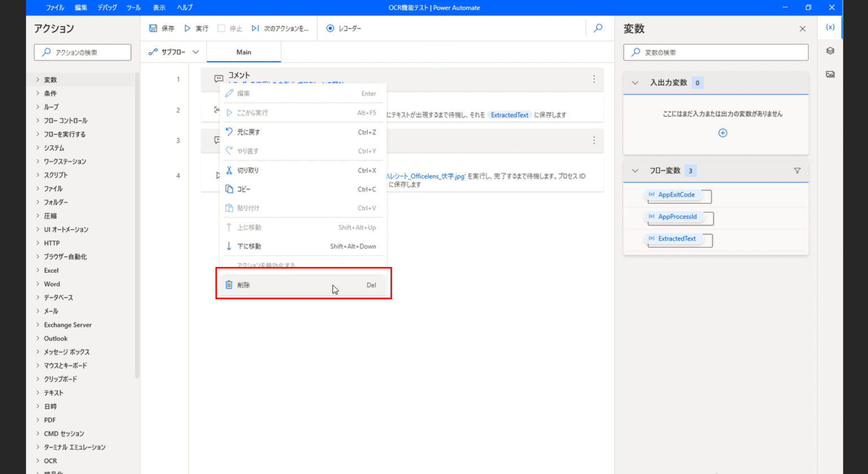Click the run-next-action step-over icon
868x474 pixels.
point(255,28)
